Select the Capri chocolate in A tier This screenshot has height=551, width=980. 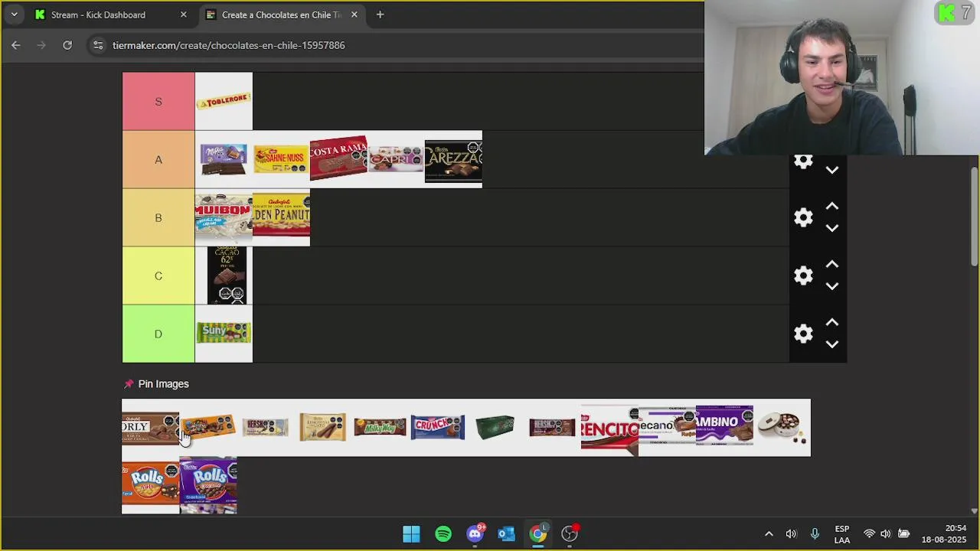pos(396,159)
